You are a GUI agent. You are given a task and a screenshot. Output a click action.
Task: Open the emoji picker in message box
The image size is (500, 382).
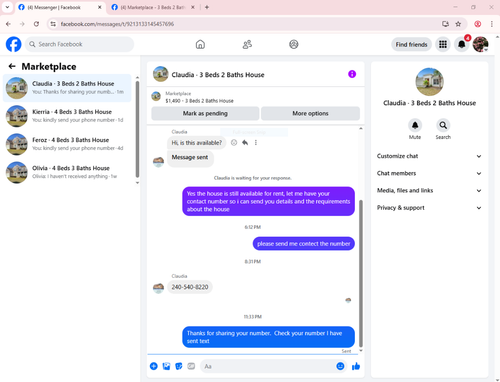[x=340, y=366]
